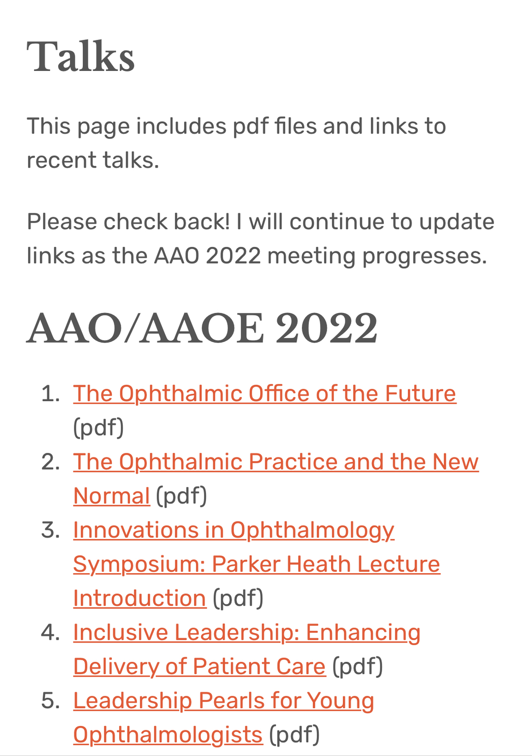
Task: Click the 'Please check back!' paragraph
Action: (x=261, y=239)
